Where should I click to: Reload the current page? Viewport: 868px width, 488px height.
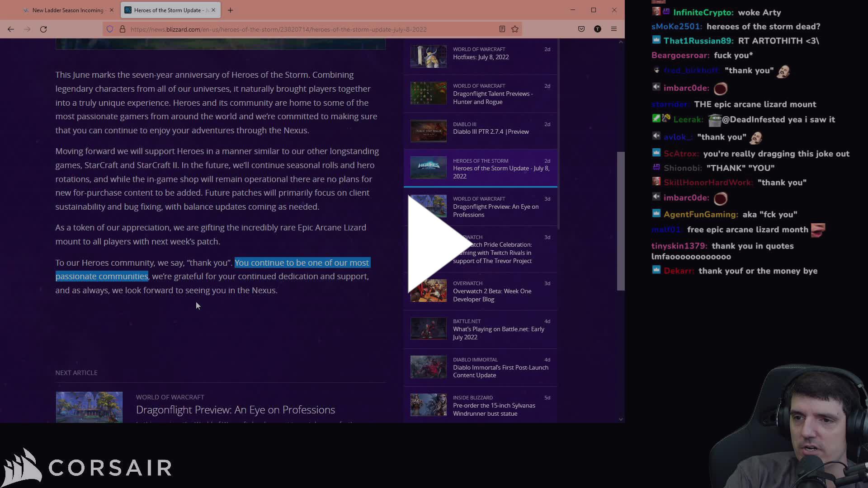(43, 29)
